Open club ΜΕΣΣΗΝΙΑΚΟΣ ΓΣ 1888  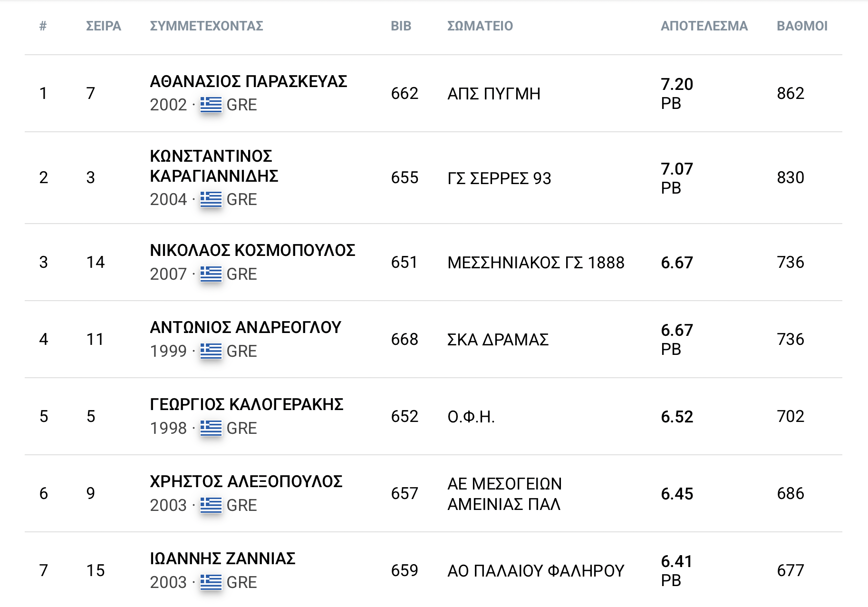[x=536, y=263]
